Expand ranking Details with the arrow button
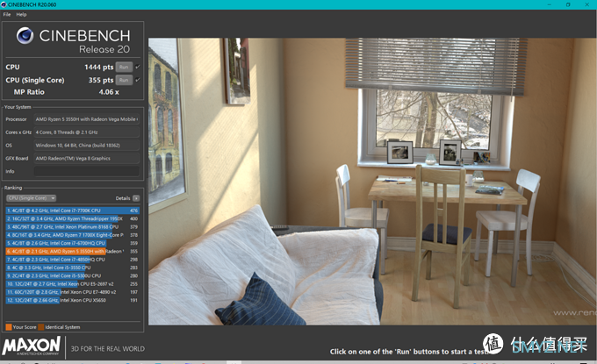 [136, 198]
